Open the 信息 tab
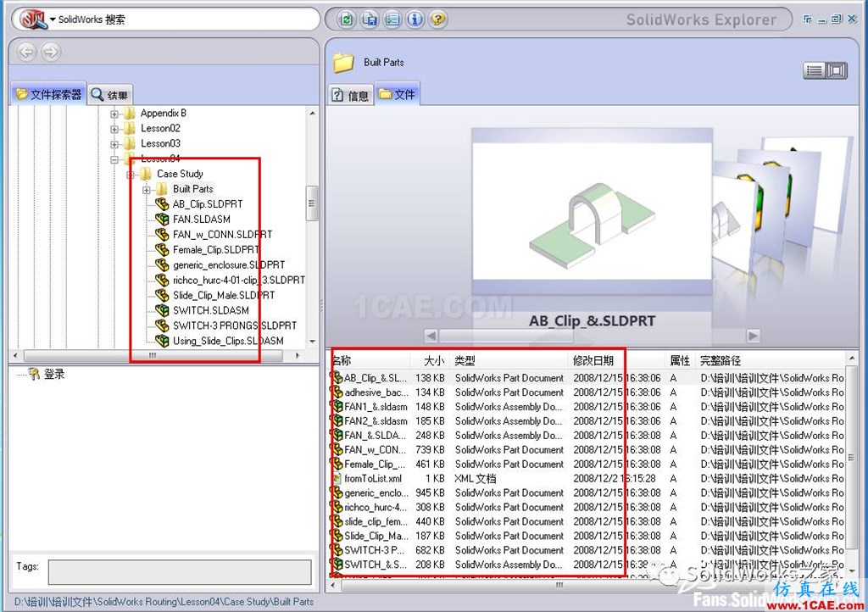Image resolution: width=868 pixels, height=612 pixels. click(350, 95)
